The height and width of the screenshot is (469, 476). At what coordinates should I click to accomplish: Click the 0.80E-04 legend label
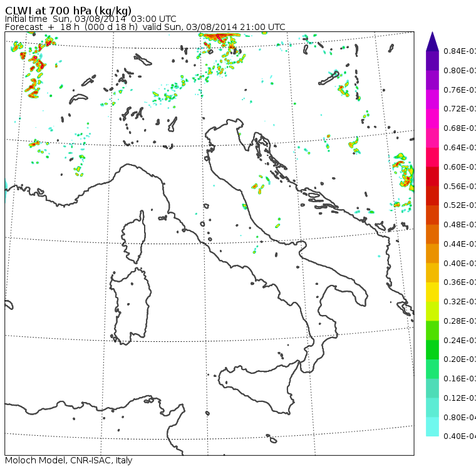[x=460, y=417]
